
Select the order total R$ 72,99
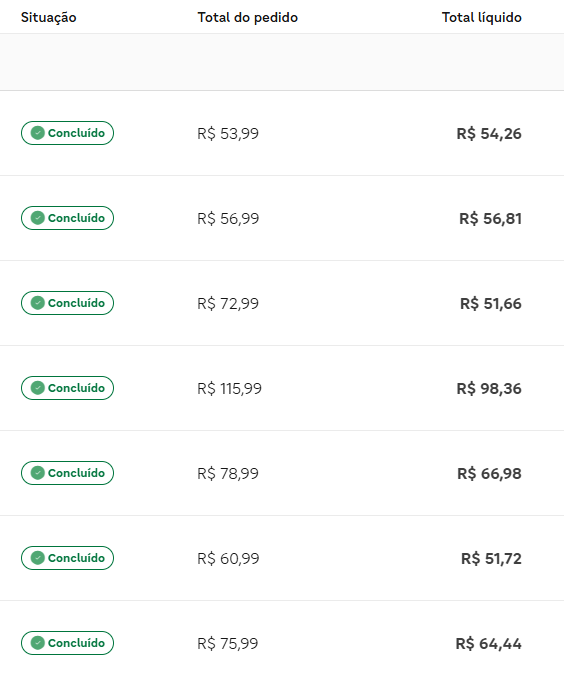tap(228, 303)
